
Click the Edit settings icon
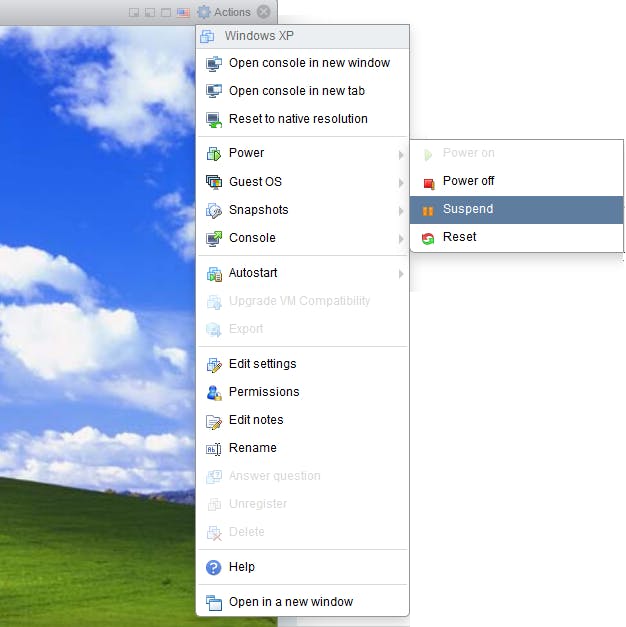[x=214, y=365]
